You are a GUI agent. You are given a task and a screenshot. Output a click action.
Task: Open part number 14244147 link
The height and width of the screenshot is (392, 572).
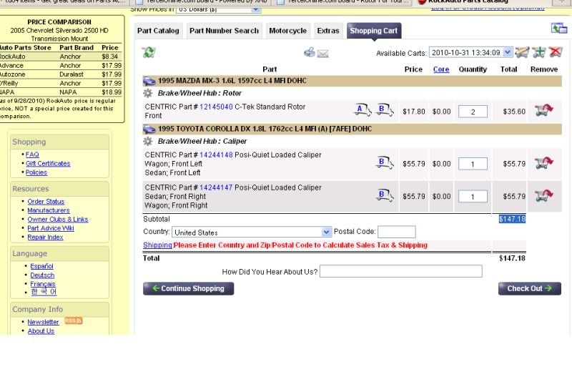[216, 187]
